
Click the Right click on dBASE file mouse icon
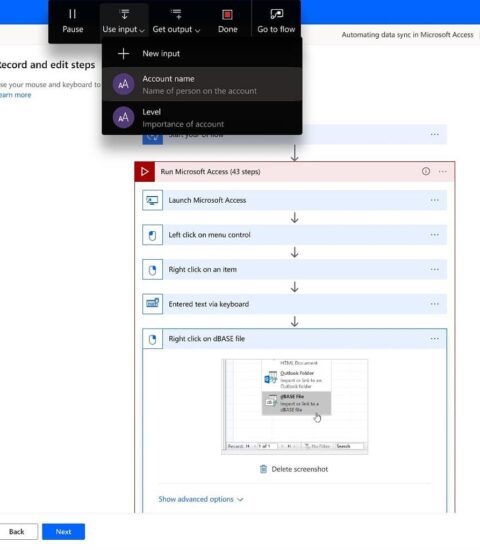(153, 339)
